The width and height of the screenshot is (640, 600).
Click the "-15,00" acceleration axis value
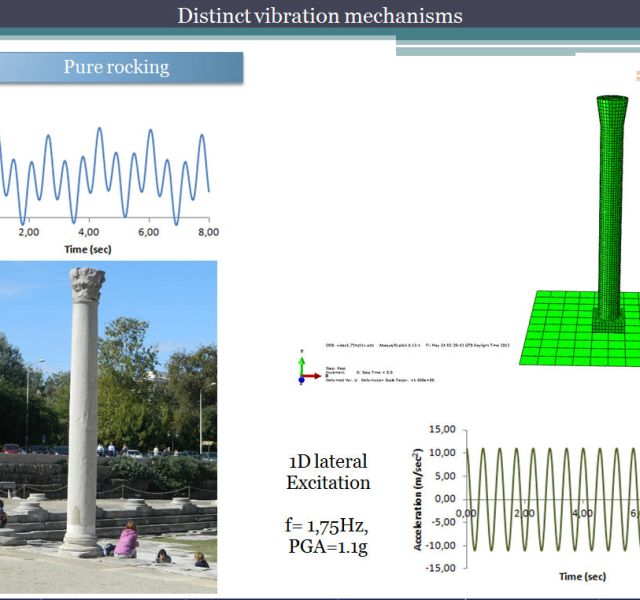[441, 568]
